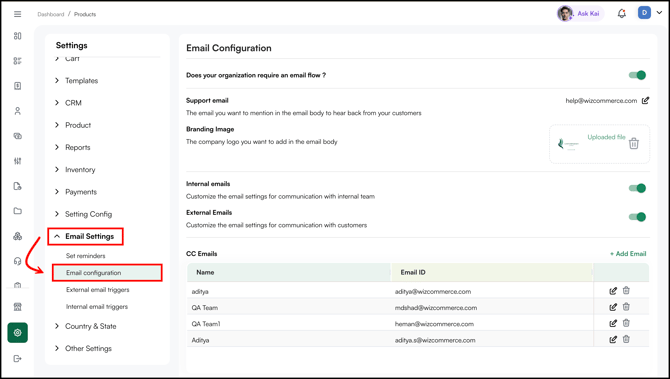This screenshot has width=670, height=379.
Task: Click help@wizcommerce.com support email text
Action: point(601,101)
